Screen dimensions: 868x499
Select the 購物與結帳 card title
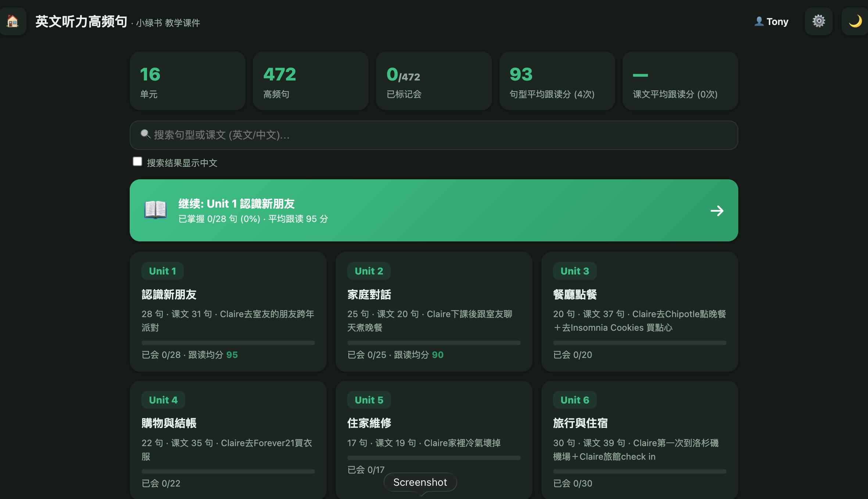169,423
